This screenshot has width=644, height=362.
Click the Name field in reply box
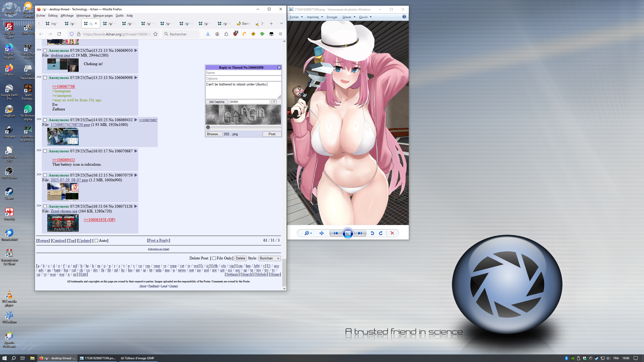(x=243, y=73)
